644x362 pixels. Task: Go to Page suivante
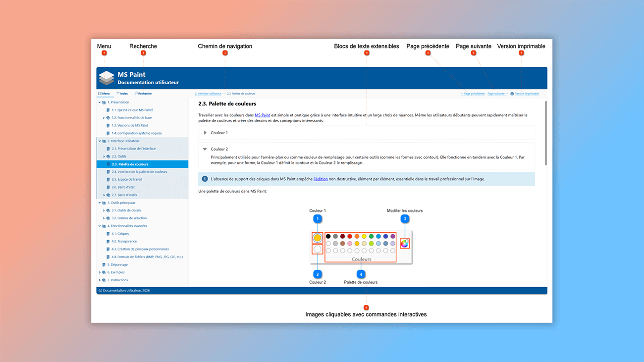(497, 93)
